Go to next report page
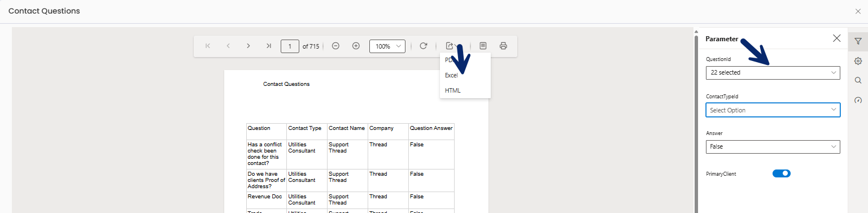The image size is (868, 213). tap(248, 46)
